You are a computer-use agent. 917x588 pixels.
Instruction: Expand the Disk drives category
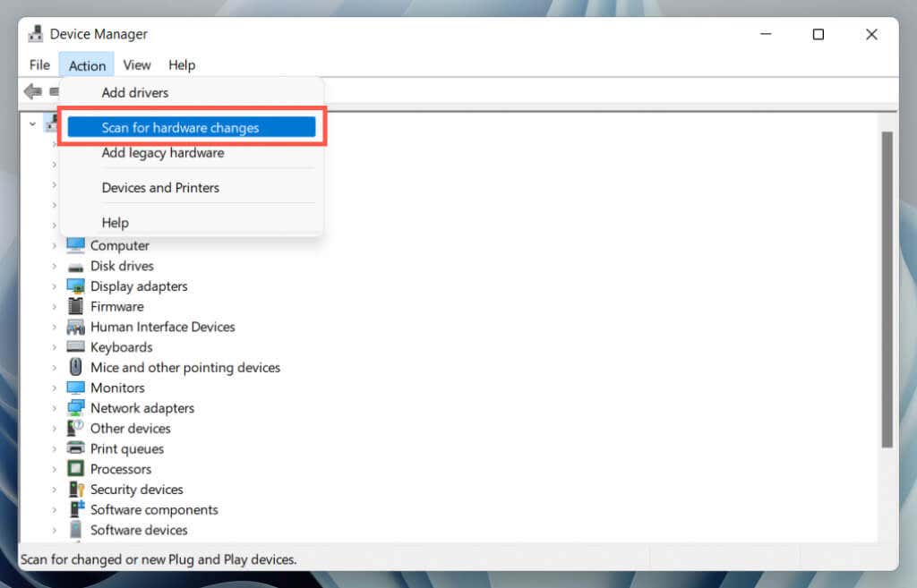[x=55, y=266]
